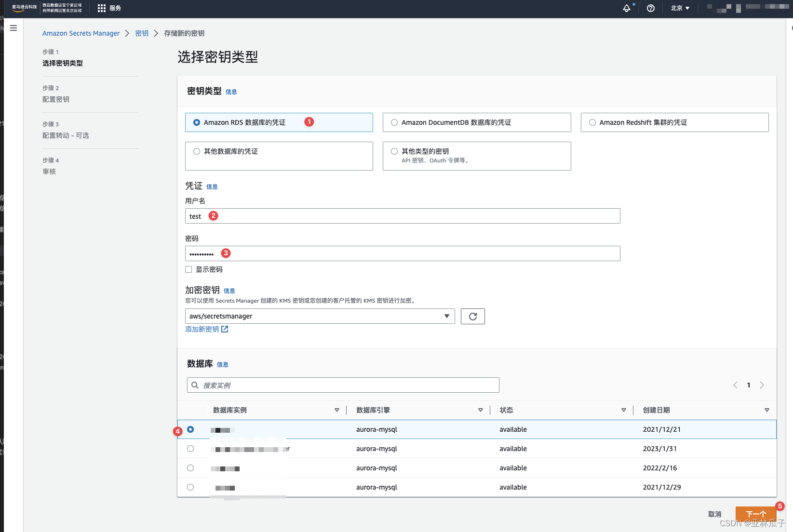Click the refresh encryption keys button
This screenshot has width=793, height=532.
(472, 316)
